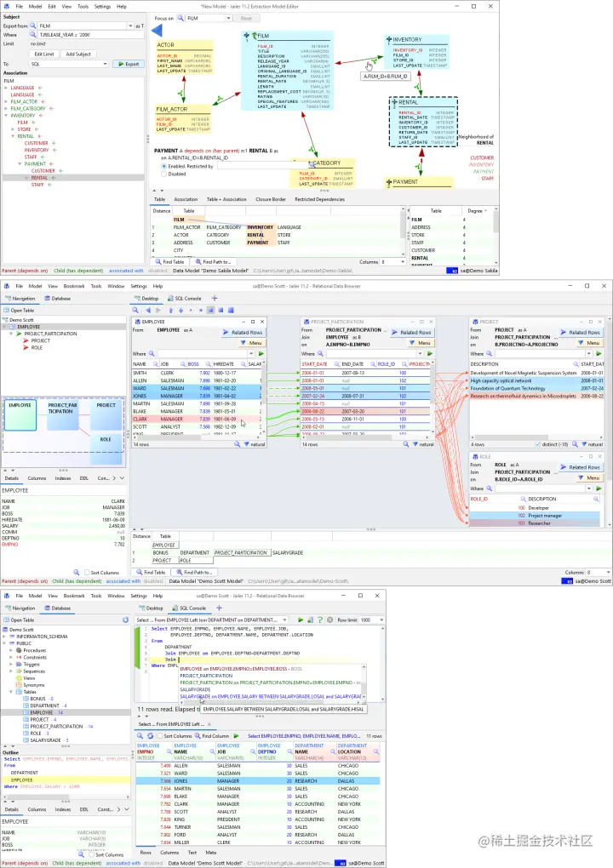Click the search icon in LOCATION column header

[x=376, y=751]
